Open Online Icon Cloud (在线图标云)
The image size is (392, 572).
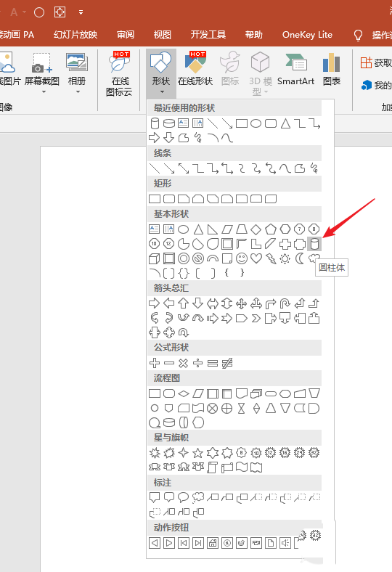pyautogui.click(x=119, y=73)
